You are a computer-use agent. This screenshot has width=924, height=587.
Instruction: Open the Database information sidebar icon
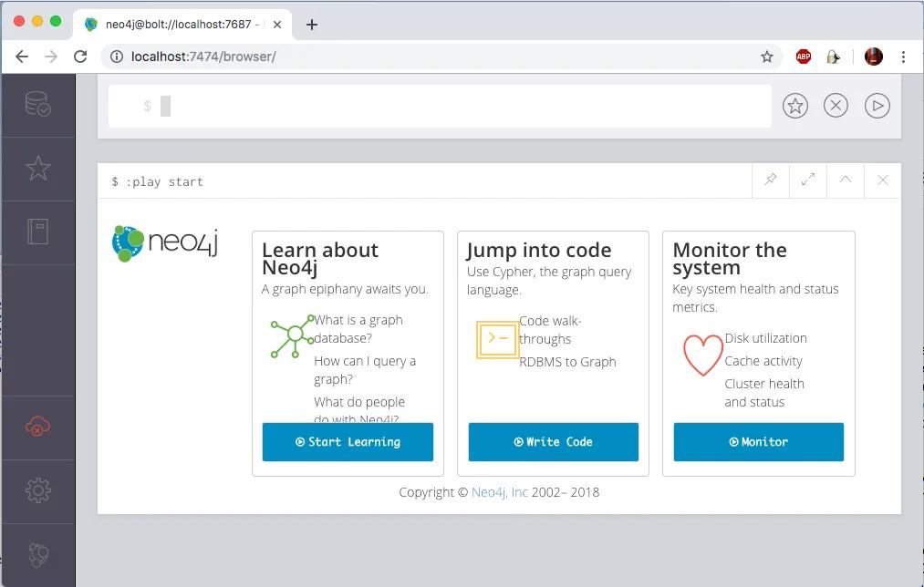click(37, 105)
